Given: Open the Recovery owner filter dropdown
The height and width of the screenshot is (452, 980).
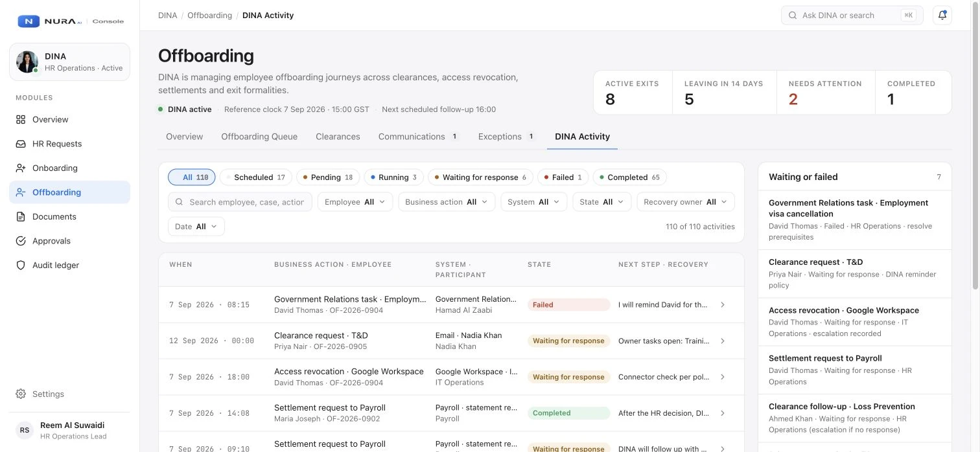Looking at the screenshot, I should click(x=686, y=202).
